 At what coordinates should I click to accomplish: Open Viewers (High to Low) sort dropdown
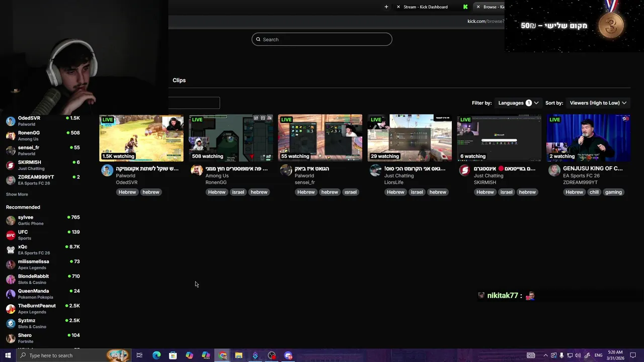click(598, 103)
